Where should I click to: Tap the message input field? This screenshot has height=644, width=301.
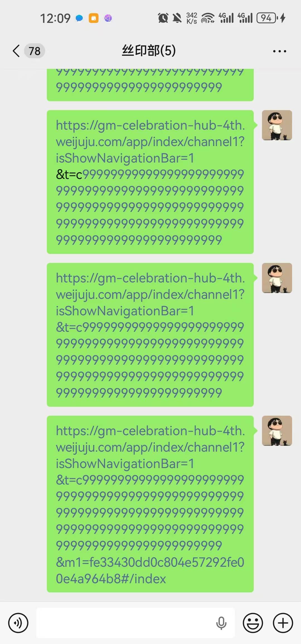coord(135,623)
